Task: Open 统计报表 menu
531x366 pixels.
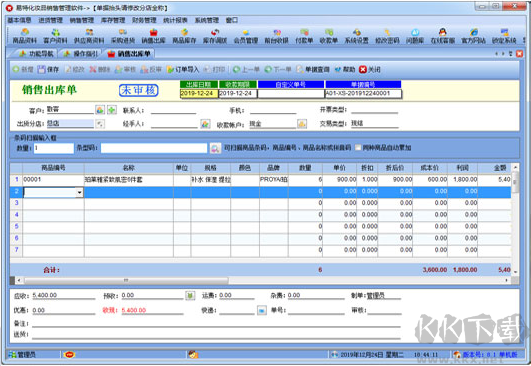Action: tap(175, 20)
